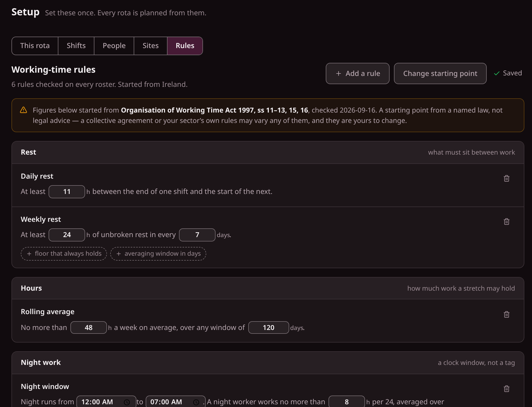This screenshot has width=532, height=407.
Task: Click '6 rules checked on every roster' text
Action: point(64,85)
